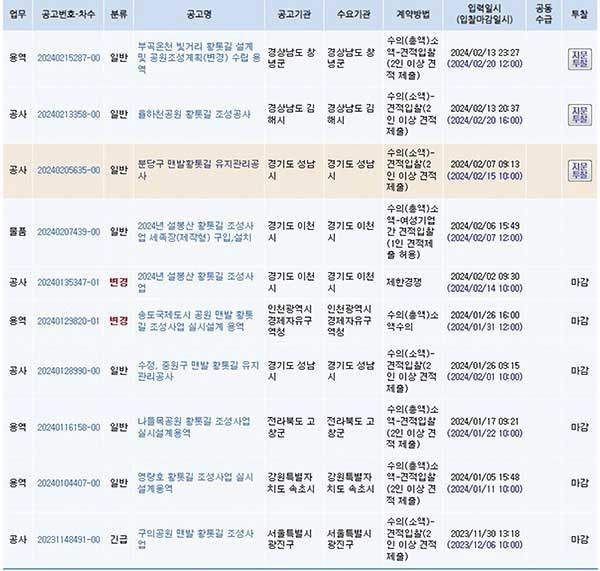Viewport: 600px width, 571px height.
Task: Select the 수의(총액)소액수의 contract method cell
Action: [x=412, y=321]
